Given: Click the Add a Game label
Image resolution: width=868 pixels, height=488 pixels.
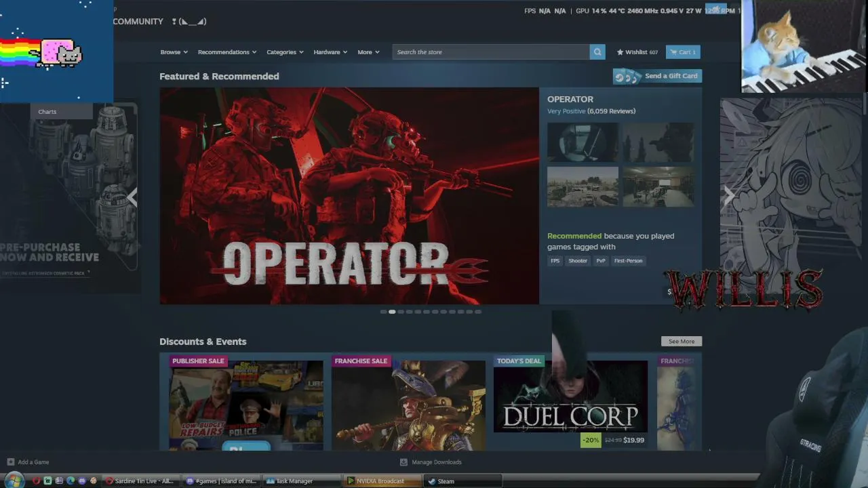Looking at the screenshot, I should coord(33,462).
